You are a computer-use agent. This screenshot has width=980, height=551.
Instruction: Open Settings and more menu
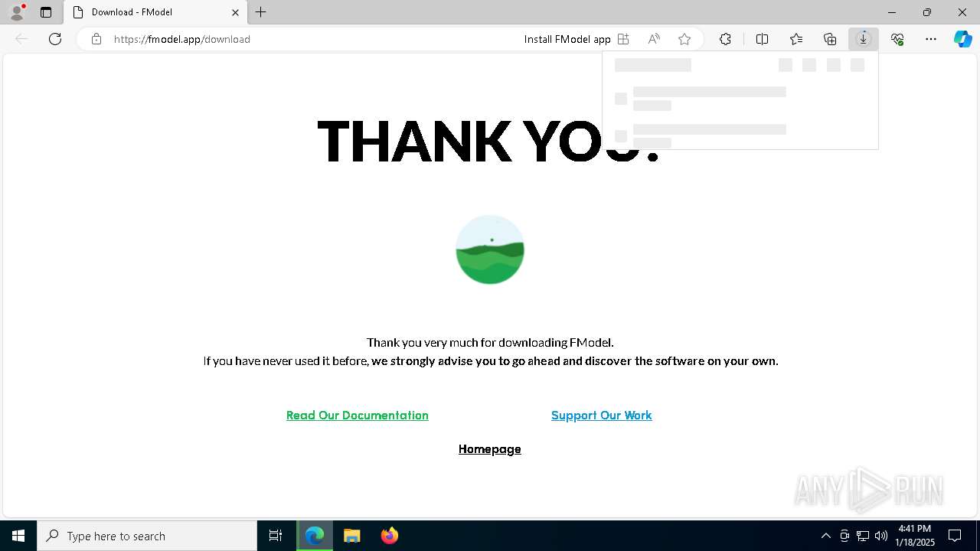pos(931,39)
